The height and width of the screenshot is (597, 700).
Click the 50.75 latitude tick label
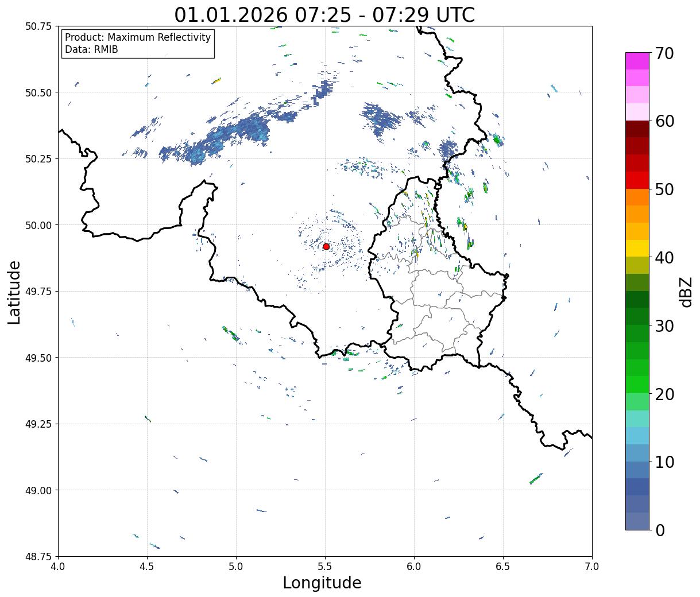click(x=39, y=26)
